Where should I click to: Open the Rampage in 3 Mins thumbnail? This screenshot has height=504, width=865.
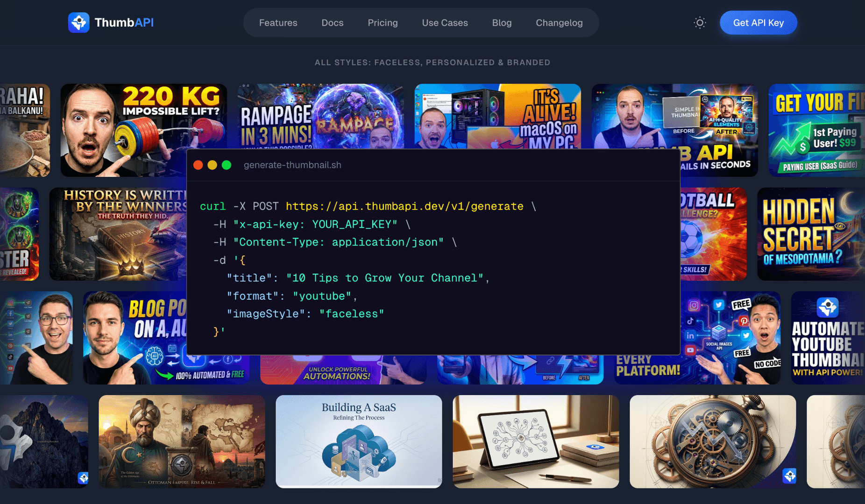(320, 116)
